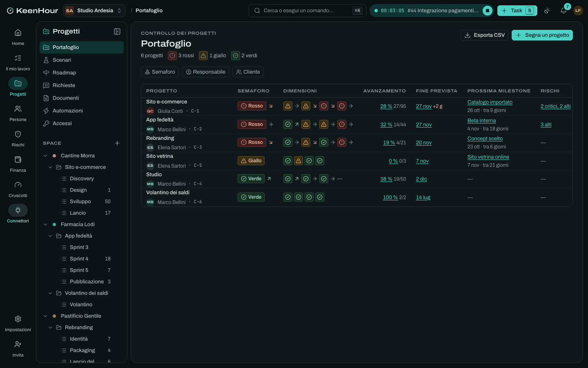The image size is (588, 368).
Task: Open the Cliente filter
Action: click(x=248, y=72)
